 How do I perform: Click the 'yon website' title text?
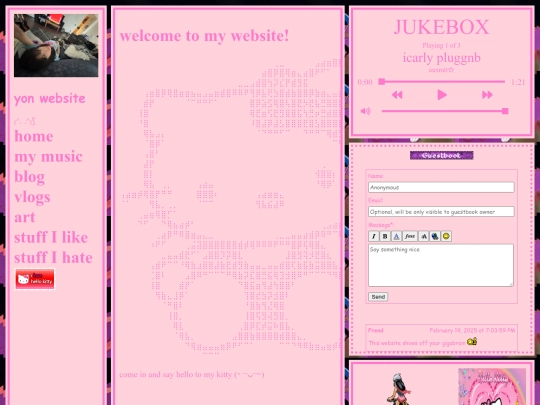(x=50, y=99)
